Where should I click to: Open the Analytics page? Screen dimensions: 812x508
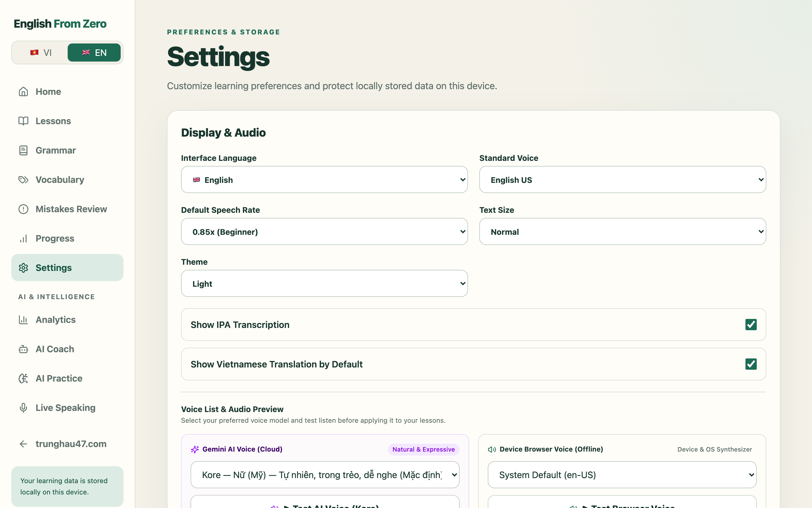67,319
